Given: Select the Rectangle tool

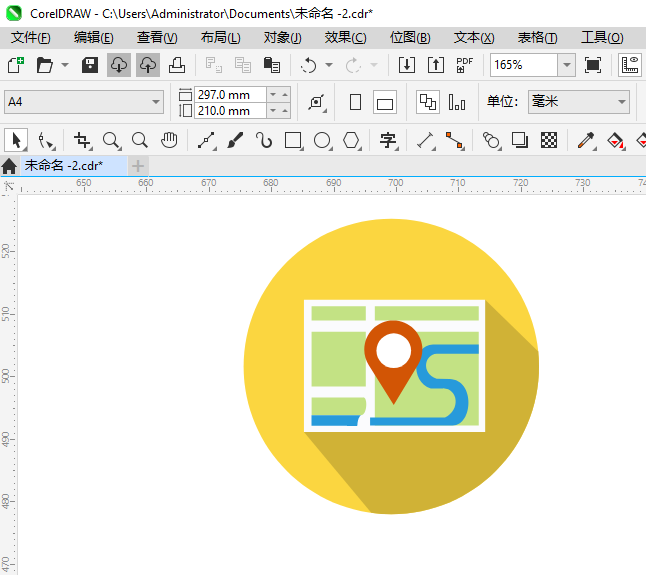Looking at the screenshot, I should 293,140.
